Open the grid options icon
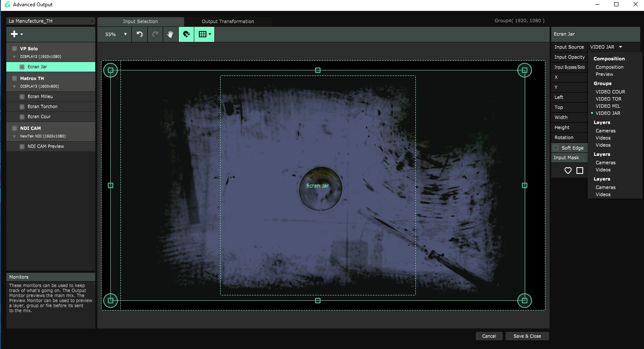 click(x=204, y=34)
